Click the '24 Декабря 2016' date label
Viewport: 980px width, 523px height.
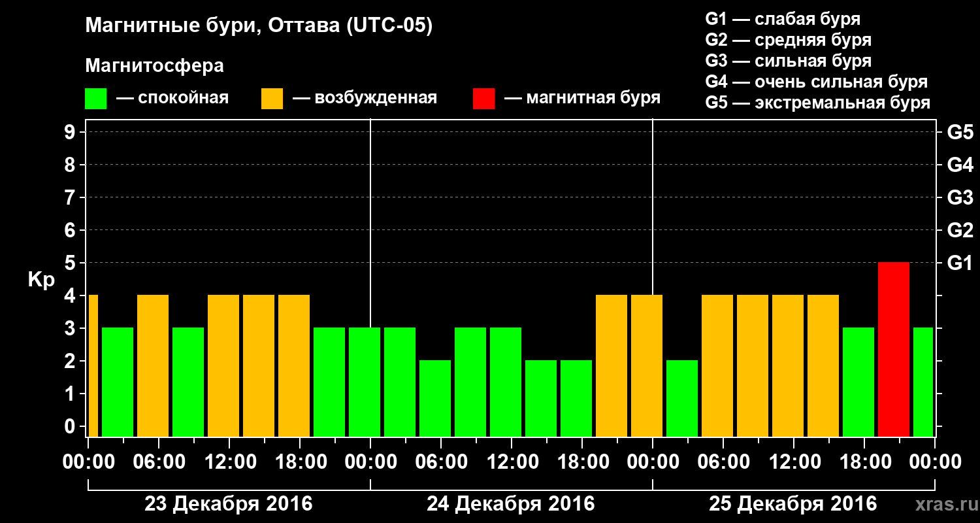(511, 504)
